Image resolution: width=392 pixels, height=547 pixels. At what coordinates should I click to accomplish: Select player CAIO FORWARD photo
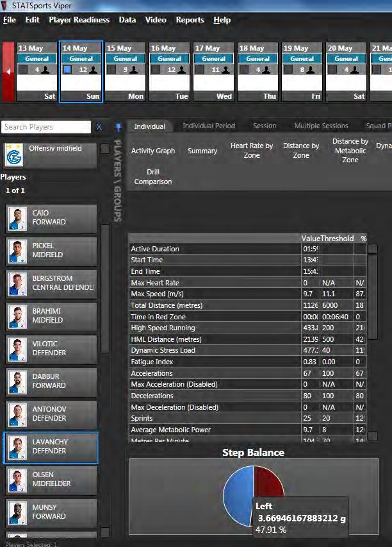[x=17, y=219]
